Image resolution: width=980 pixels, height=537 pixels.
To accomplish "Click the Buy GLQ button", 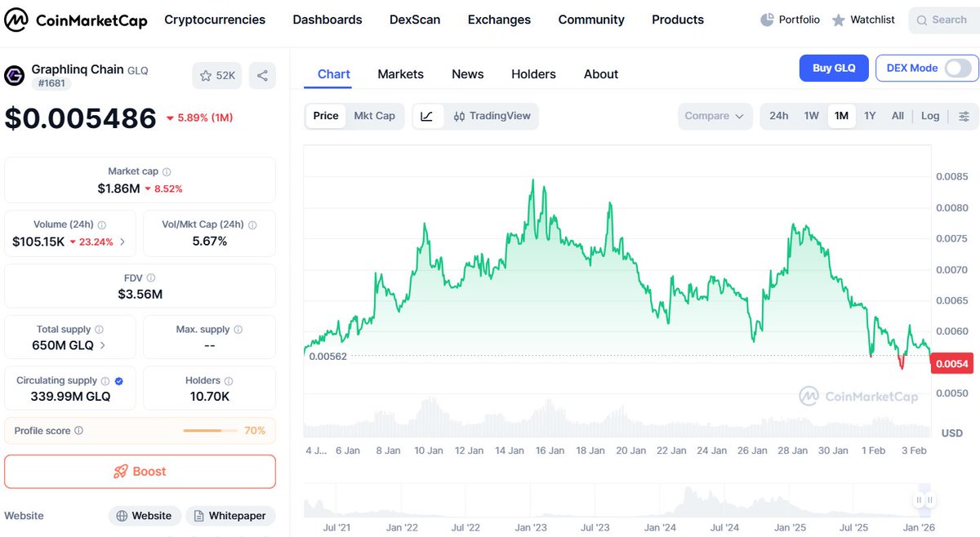I will 834,69.
